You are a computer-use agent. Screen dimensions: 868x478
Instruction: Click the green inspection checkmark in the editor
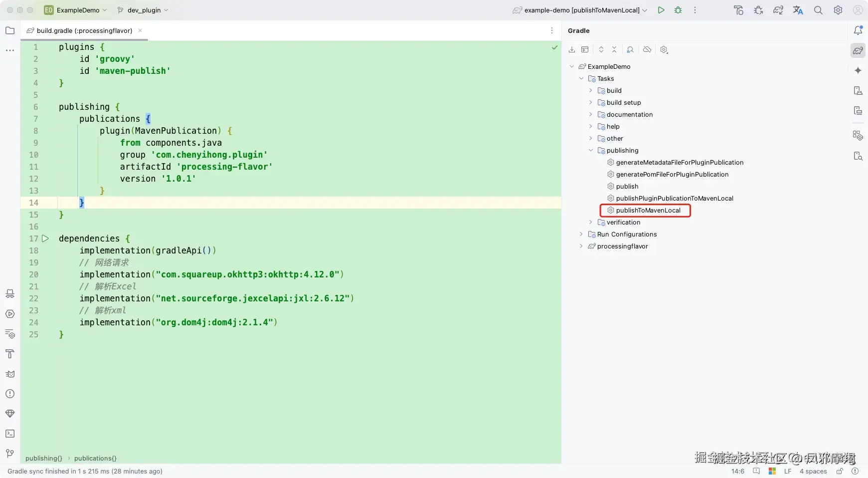554,47
